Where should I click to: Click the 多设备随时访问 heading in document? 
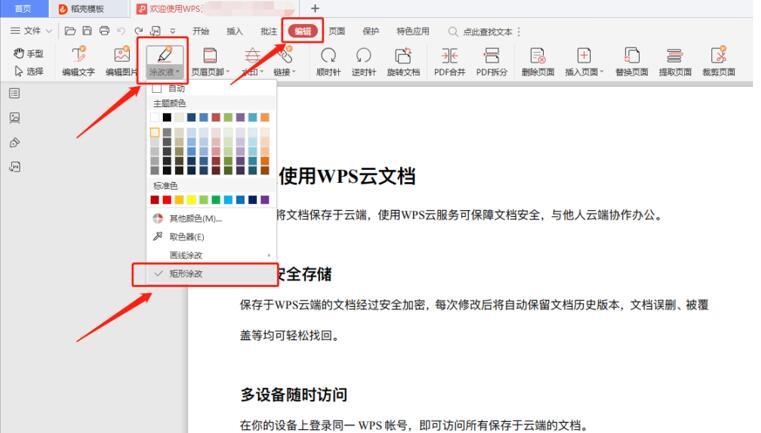tap(294, 395)
